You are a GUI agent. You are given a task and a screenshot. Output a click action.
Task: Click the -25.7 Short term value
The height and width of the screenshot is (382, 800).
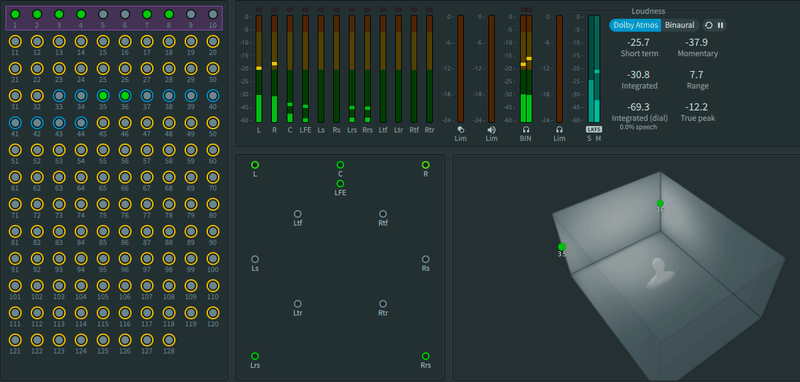639,43
